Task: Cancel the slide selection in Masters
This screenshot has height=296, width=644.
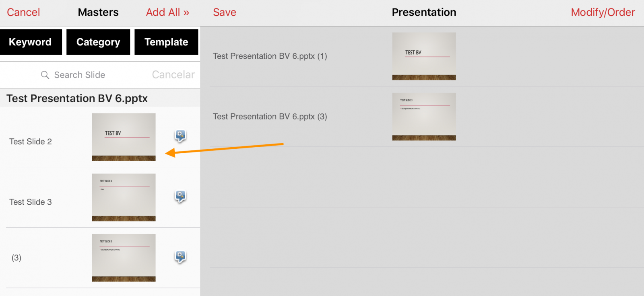Action: click(23, 12)
